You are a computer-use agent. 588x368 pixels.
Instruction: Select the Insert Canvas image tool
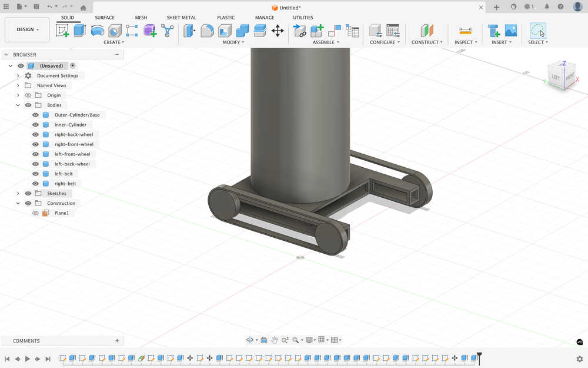pos(511,31)
